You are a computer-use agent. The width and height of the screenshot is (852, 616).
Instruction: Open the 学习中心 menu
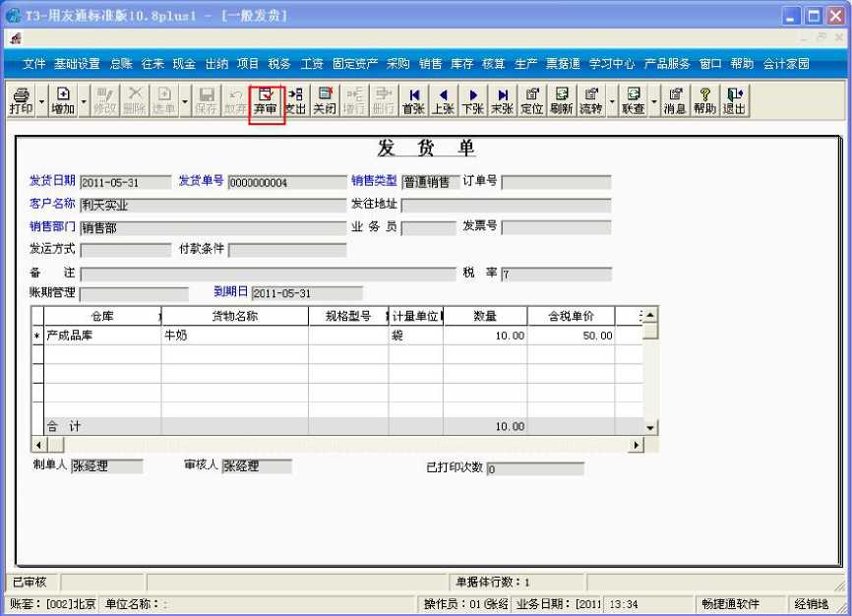pos(612,64)
